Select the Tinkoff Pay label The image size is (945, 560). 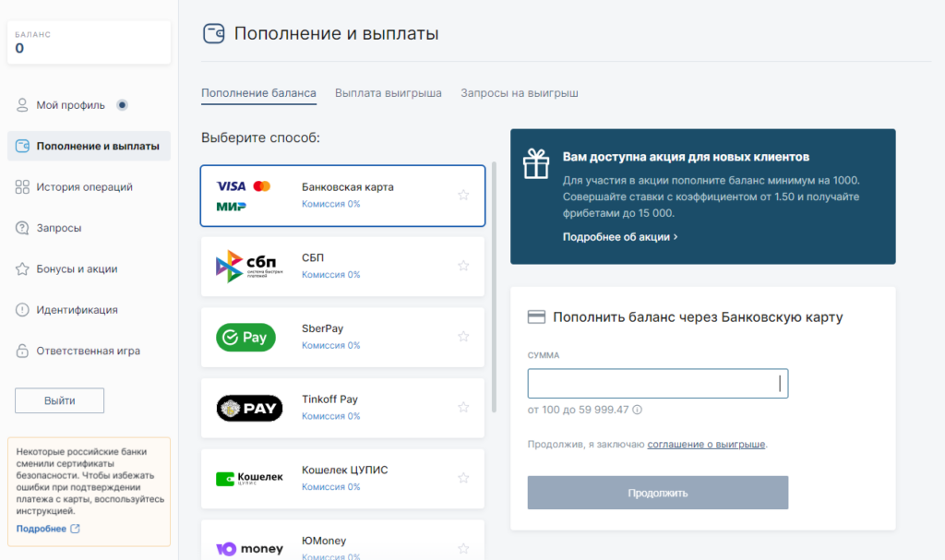pos(329,399)
